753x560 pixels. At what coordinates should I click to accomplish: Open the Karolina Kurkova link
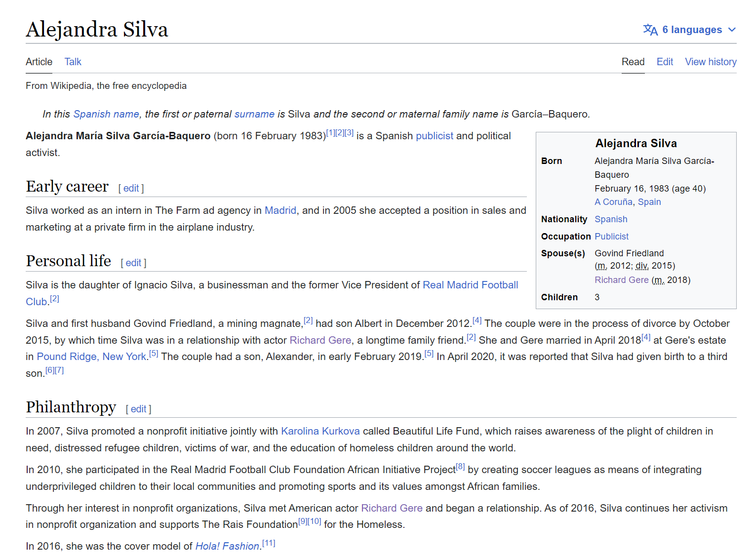pyautogui.click(x=320, y=431)
